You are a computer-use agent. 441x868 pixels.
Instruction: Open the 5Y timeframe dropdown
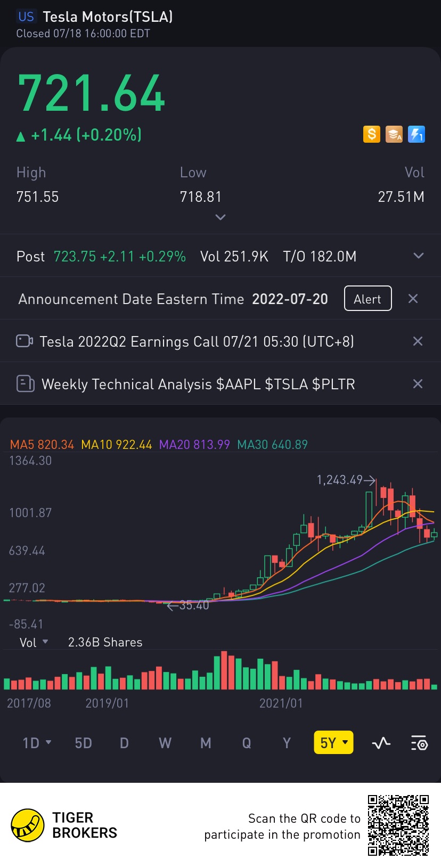333,743
